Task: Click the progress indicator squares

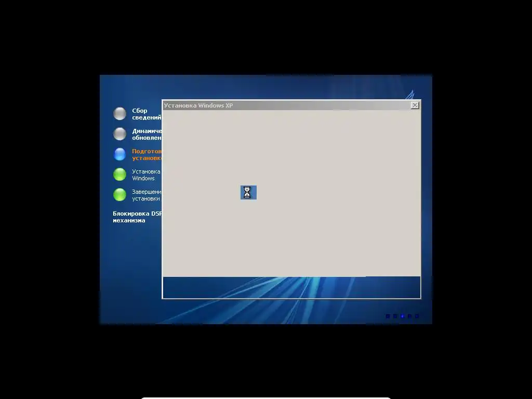Action: pyautogui.click(x=402, y=316)
